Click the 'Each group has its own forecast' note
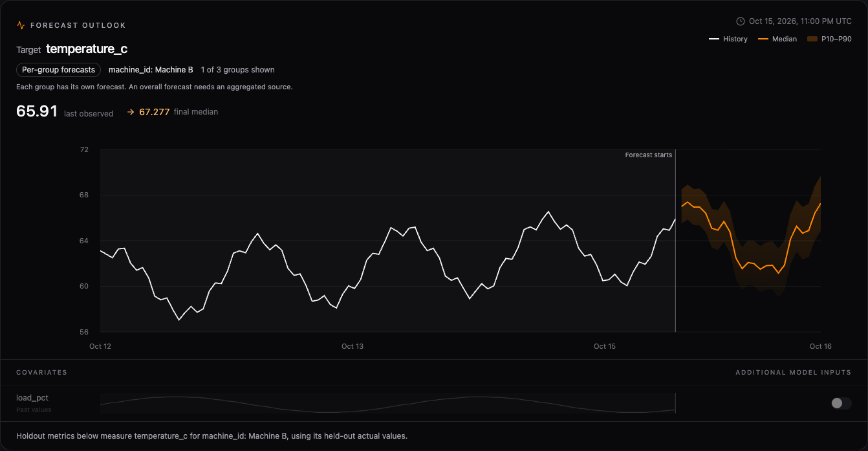 click(x=154, y=87)
